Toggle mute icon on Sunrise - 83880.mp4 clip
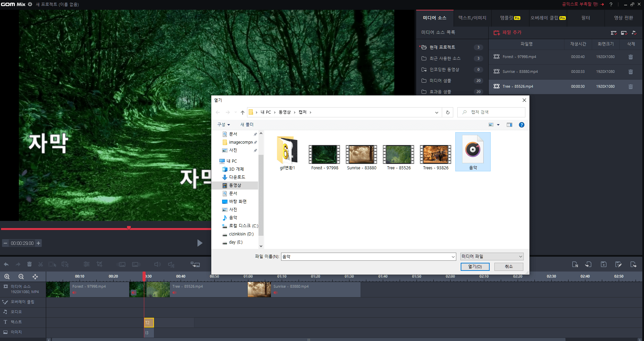The height and width of the screenshot is (341, 644). pos(275,292)
